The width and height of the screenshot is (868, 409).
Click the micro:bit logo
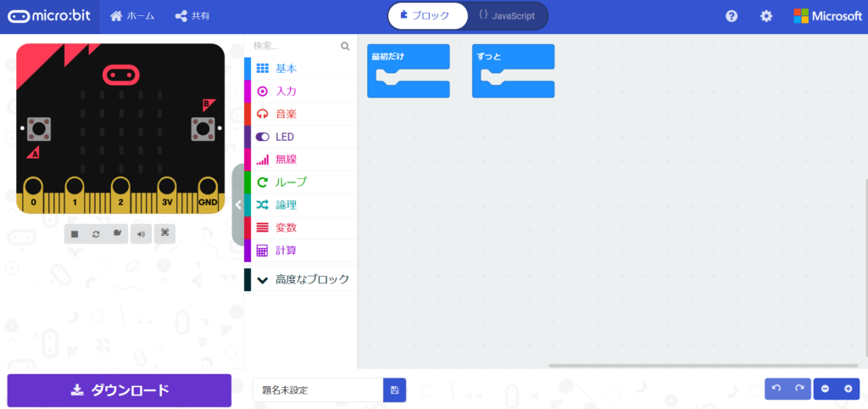(x=50, y=17)
